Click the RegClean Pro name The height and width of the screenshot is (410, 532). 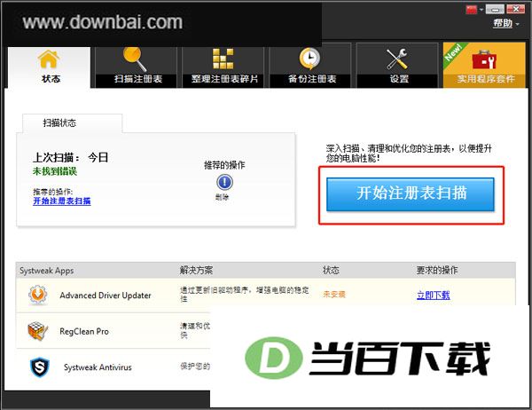tap(84, 331)
